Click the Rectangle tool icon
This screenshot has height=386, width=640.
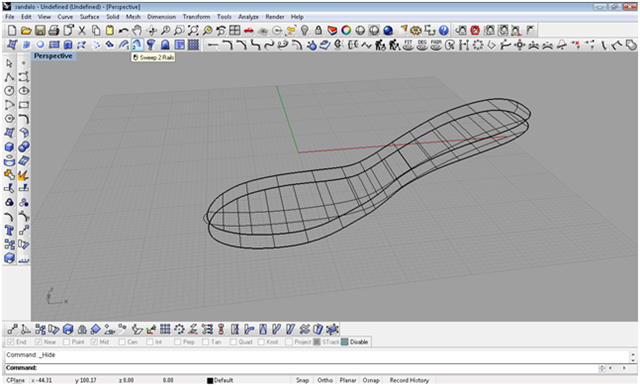click(24, 105)
